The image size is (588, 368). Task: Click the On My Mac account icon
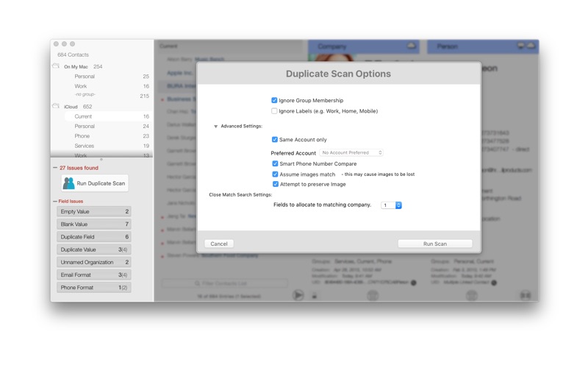pos(56,66)
